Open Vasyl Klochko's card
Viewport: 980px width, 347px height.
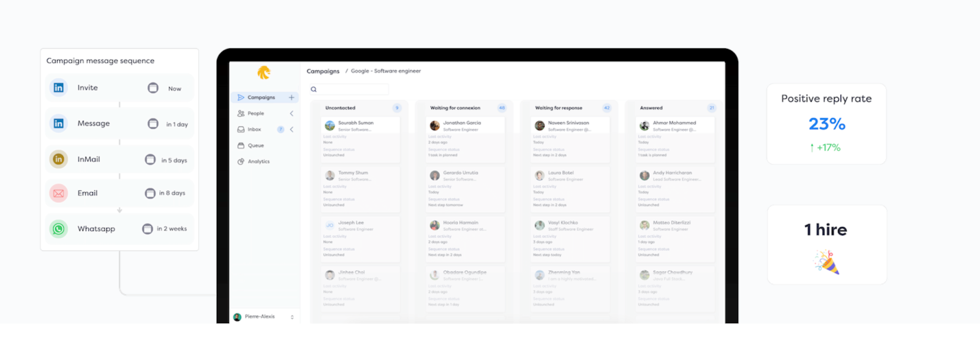pyautogui.click(x=570, y=239)
